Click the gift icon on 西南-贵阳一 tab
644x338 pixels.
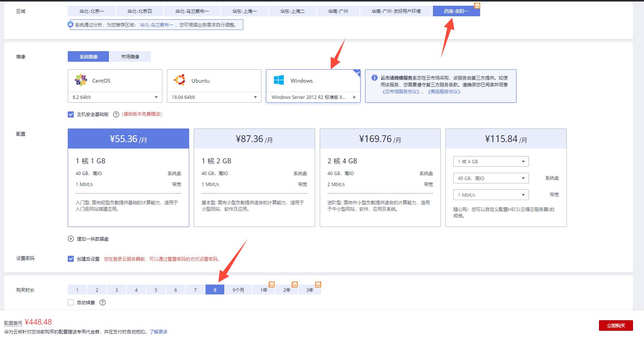(x=477, y=6)
